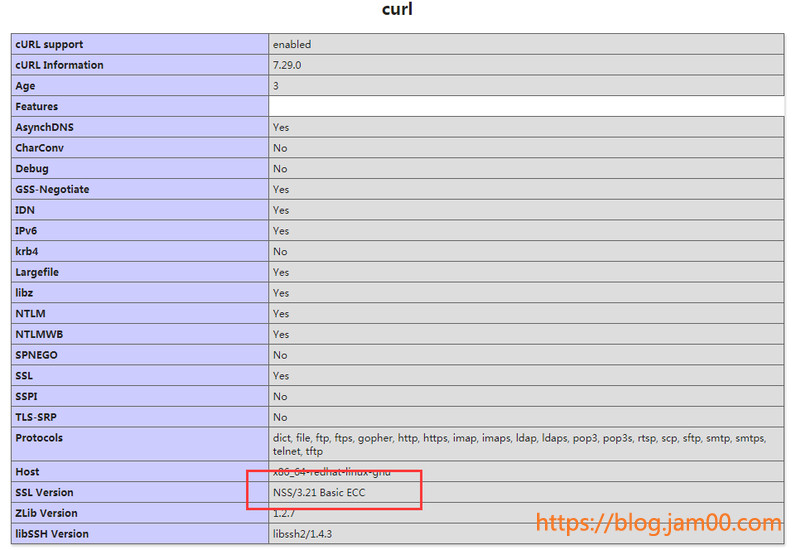Click the Protocols list of supported schemes
The height and width of the screenshot is (550, 800).
[518, 444]
